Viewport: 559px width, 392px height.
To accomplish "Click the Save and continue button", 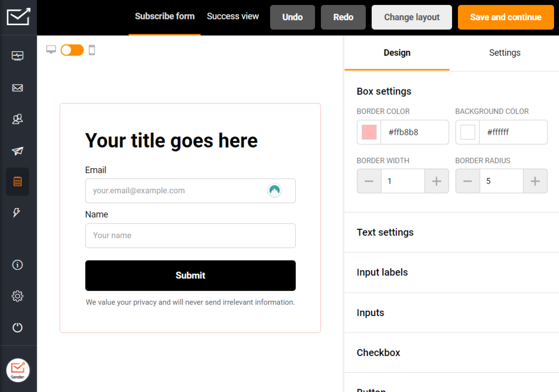I will (506, 17).
